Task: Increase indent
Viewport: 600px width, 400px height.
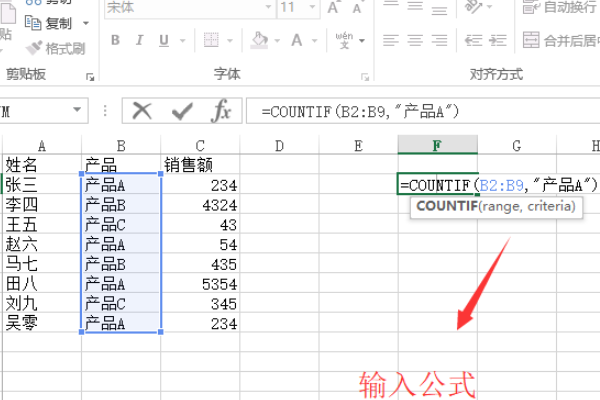Action: [498, 40]
